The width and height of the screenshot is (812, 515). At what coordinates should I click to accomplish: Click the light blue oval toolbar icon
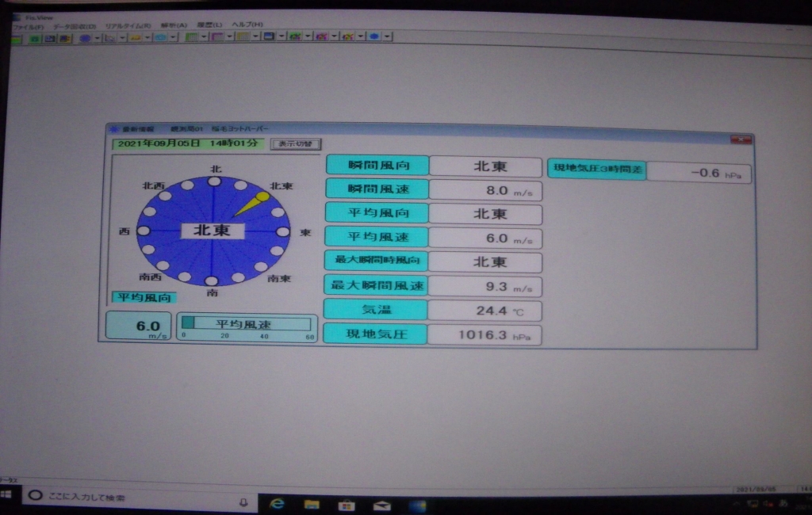point(160,37)
